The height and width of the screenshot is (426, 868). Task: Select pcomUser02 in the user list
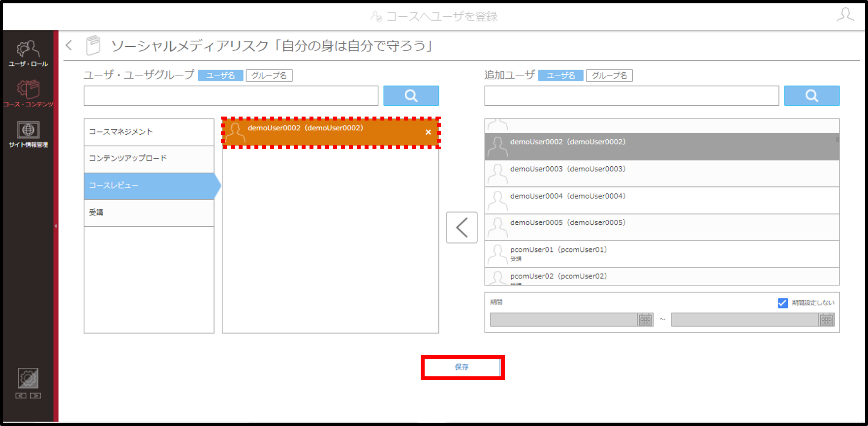coord(662,276)
